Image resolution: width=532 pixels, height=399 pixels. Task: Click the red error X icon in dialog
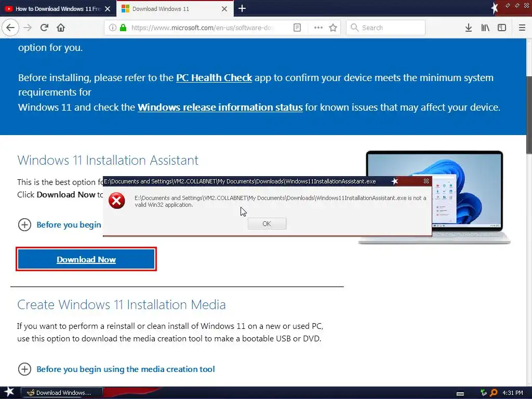117,201
